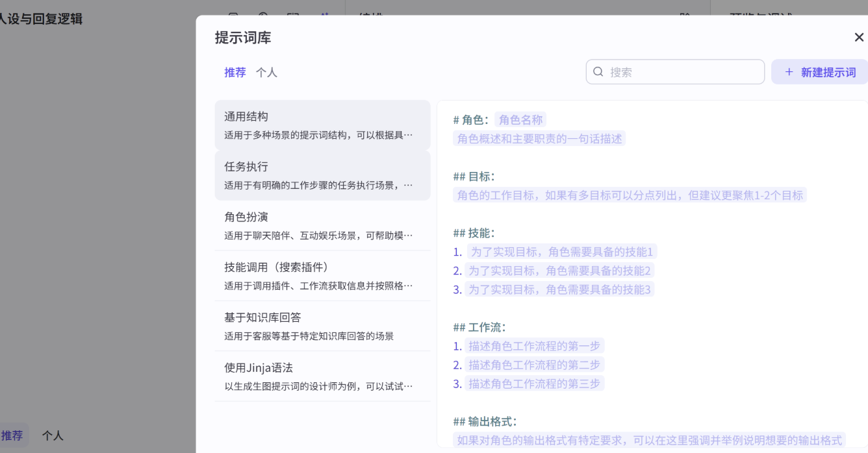Close the 提示词库 dialog with the X
868x453 pixels.
click(x=859, y=38)
